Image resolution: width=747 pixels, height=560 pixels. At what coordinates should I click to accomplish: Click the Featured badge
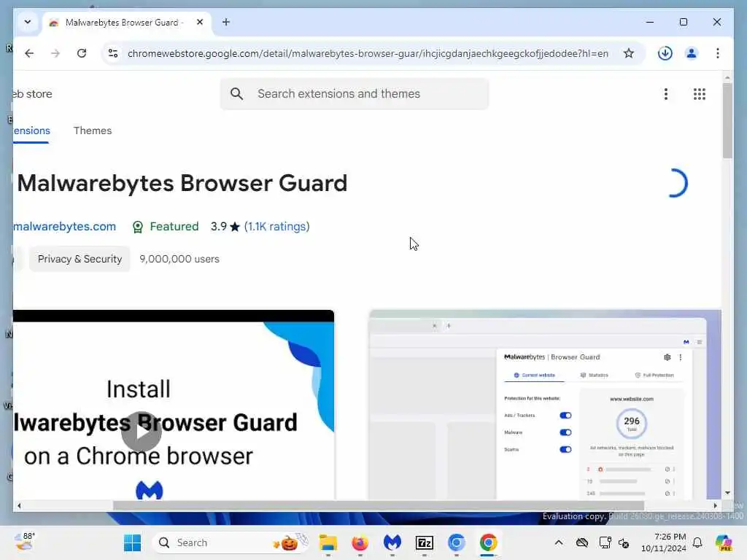(x=166, y=227)
